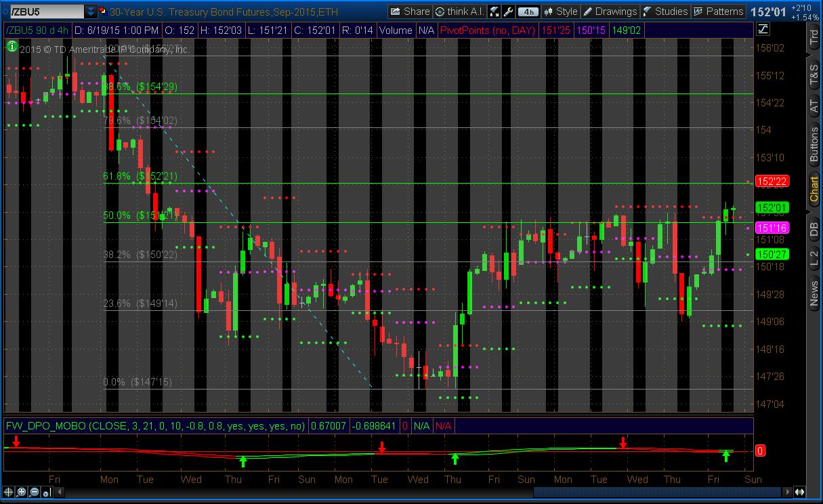Click the Volume label in chart header

(x=396, y=30)
